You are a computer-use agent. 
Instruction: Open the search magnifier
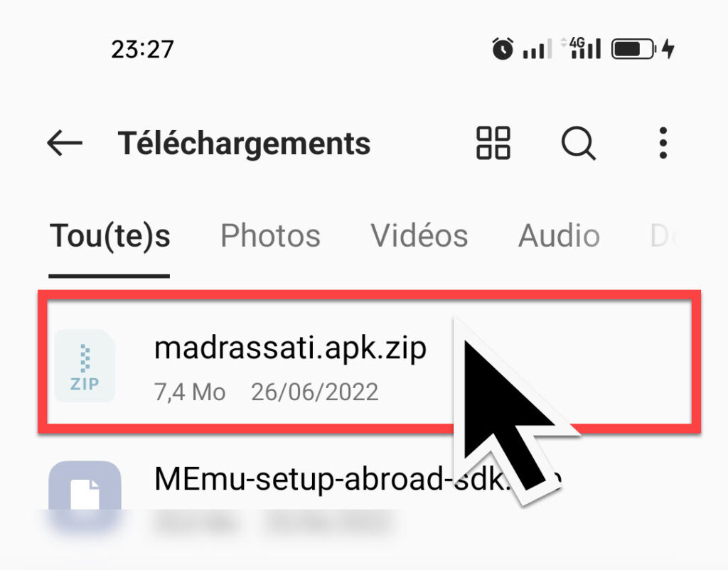tap(579, 144)
